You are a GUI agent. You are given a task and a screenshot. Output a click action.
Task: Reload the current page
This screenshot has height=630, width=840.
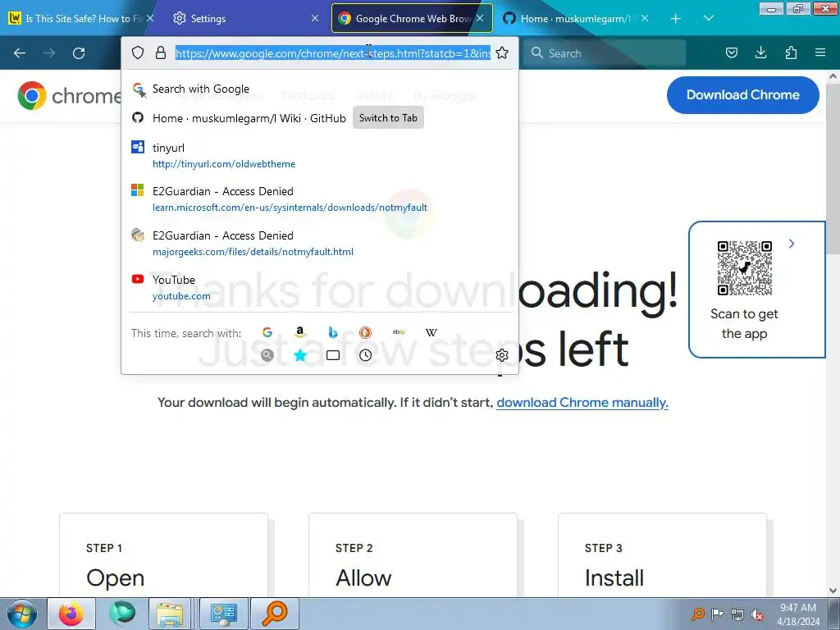point(79,53)
